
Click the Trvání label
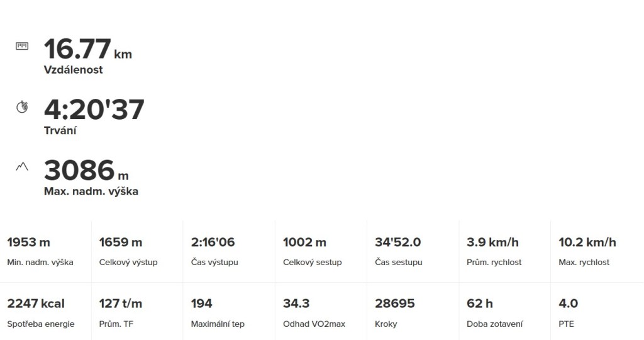[60, 130]
